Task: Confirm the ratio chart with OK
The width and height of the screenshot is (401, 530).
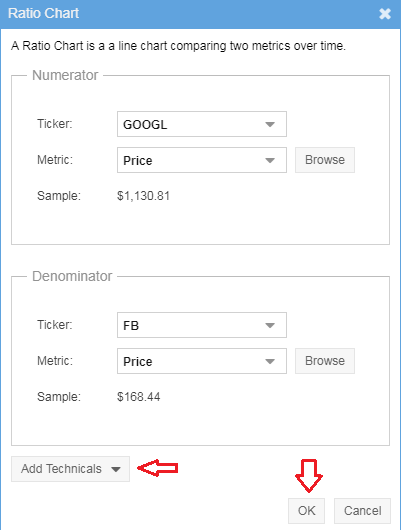Action: [x=306, y=510]
